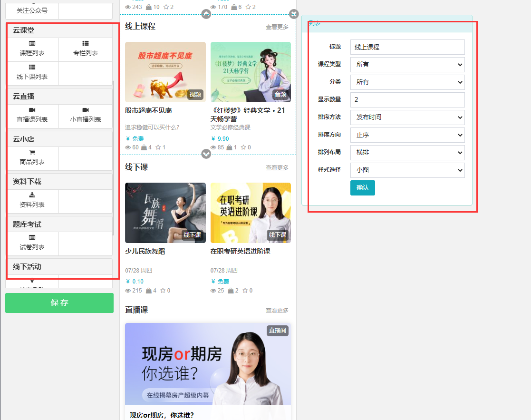Screen dimensions: 531x420
Task: Open the 股市超底不见底 course thumbnail
Action: tap(165, 72)
